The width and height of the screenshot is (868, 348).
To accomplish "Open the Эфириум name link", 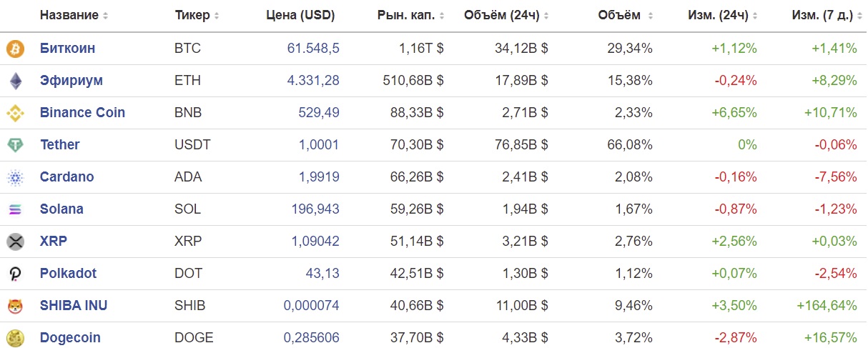I will pyautogui.click(x=71, y=81).
